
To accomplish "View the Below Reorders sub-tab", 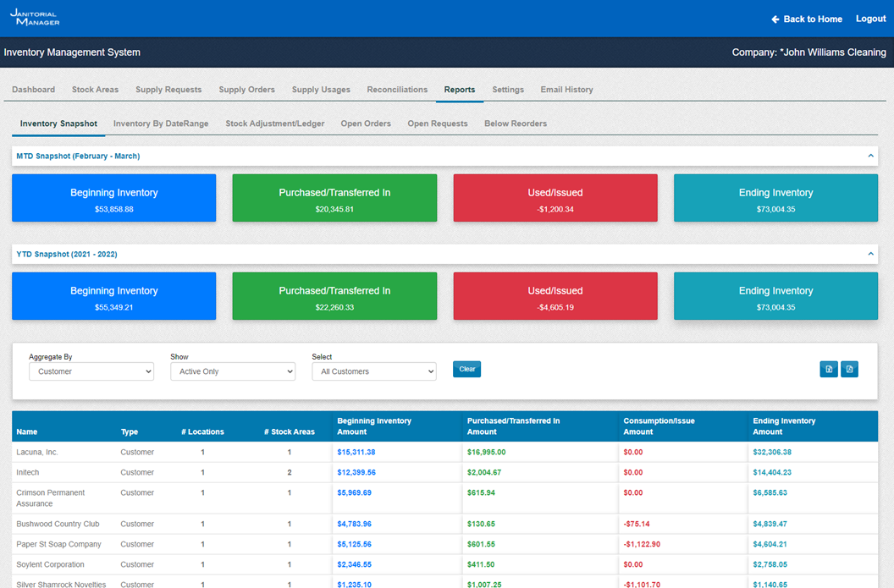I will coord(516,124).
